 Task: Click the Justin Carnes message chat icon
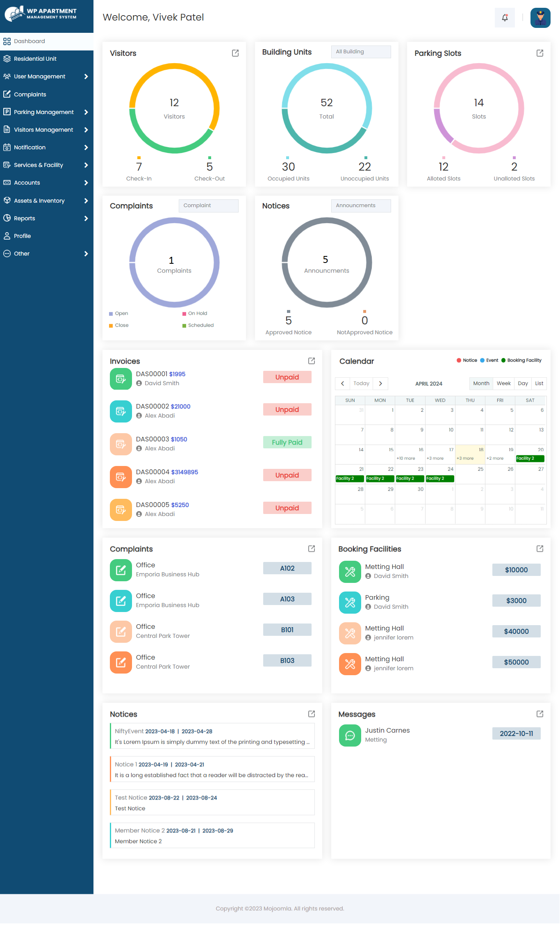coord(350,735)
